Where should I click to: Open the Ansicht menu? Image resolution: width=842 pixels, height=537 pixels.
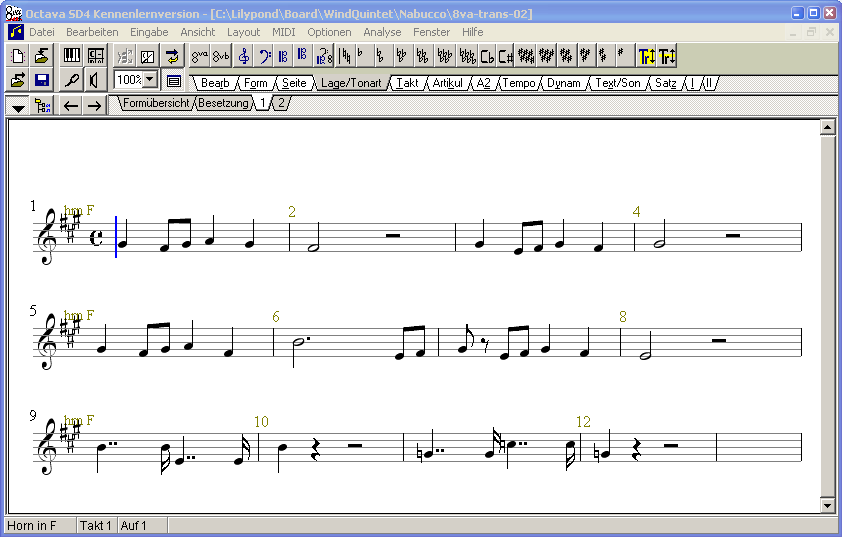[x=198, y=32]
